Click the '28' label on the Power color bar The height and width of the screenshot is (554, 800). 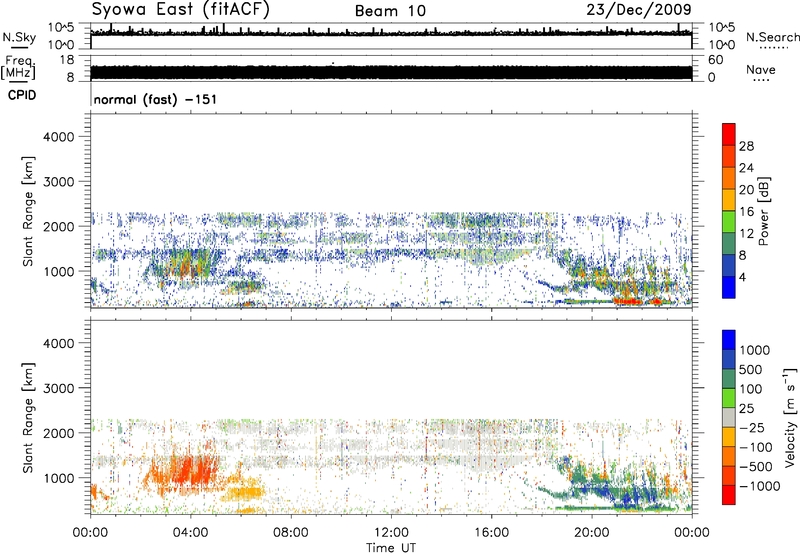(746, 146)
